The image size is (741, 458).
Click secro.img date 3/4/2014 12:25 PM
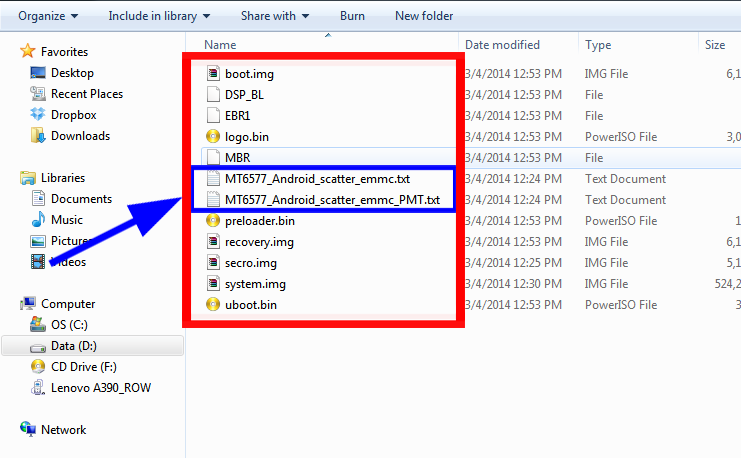514,263
